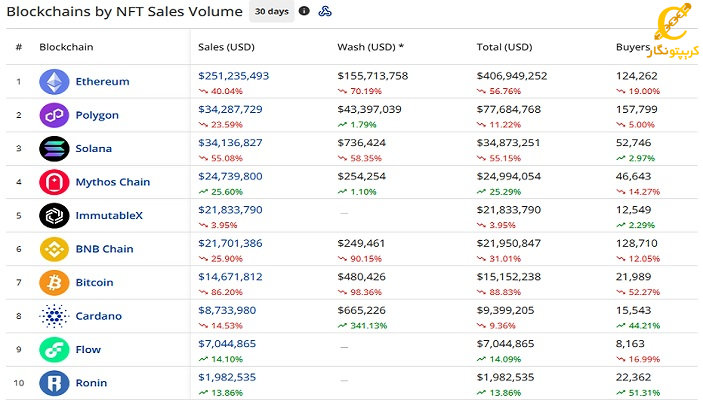
Task: Click the Solana logo icon
Action: pyautogui.click(x=54, y=148)
